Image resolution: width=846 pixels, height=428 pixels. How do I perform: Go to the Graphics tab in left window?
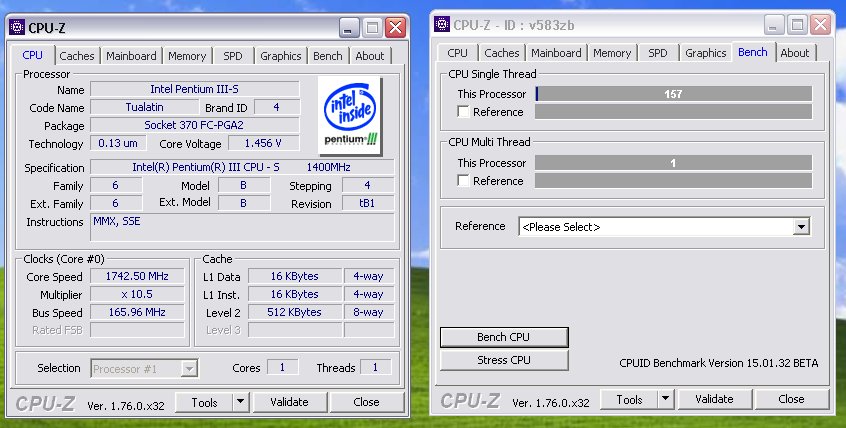tap(281, 56)
